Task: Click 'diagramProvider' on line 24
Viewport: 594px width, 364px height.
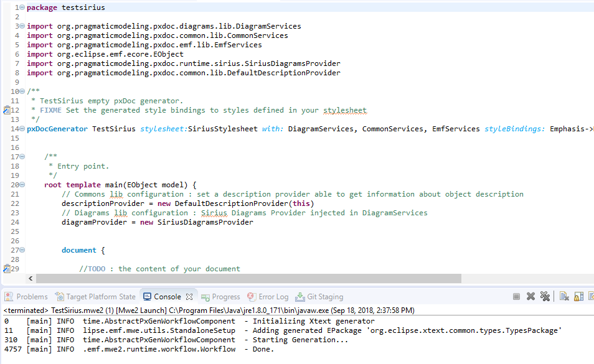Action: click(x=94, y=222)
